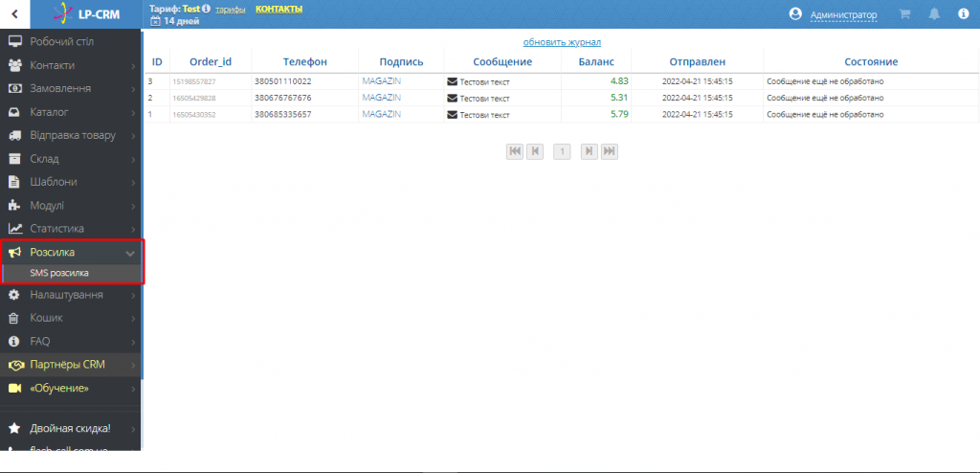Go to next page pagination button
This screenshot has height=473, width=980.
tap(590, 150)
